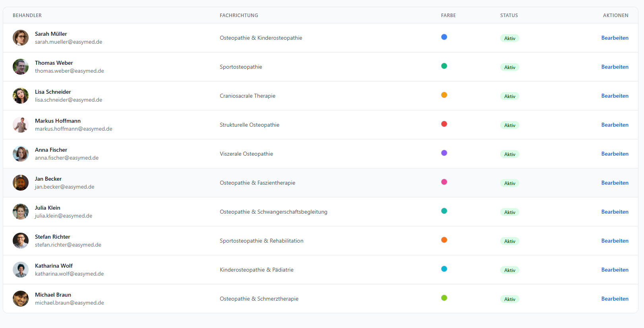Click Sarah Müller's avatar photo
This screenshot has width=644, height=328.
(x=21, y=38)
